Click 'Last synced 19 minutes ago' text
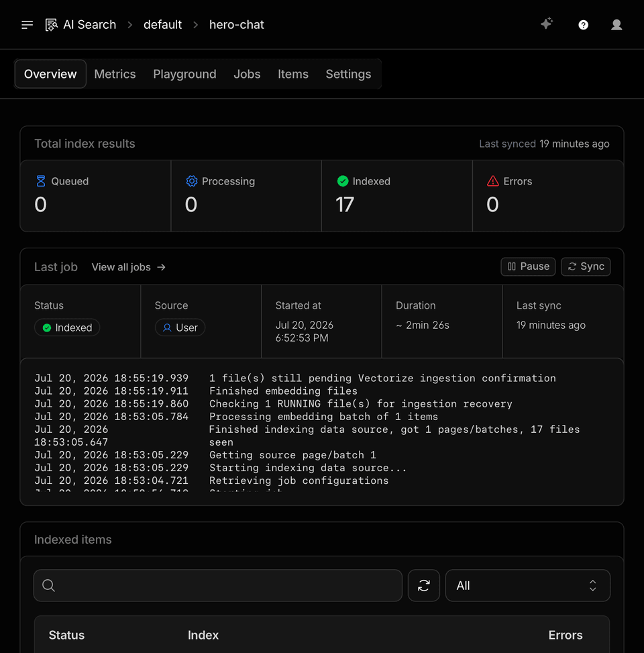Screen dimensions: 644x653 (544, 144)
